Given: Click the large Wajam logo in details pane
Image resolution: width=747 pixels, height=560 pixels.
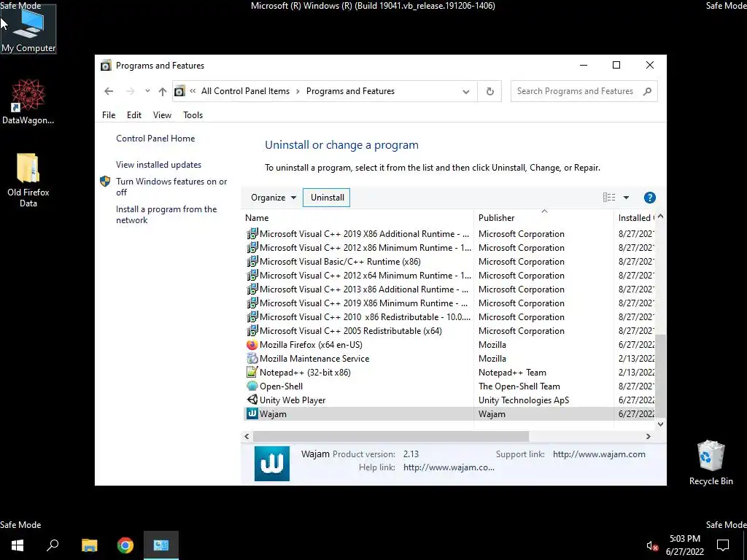Looking at the screenshot, I should [272, 463].
